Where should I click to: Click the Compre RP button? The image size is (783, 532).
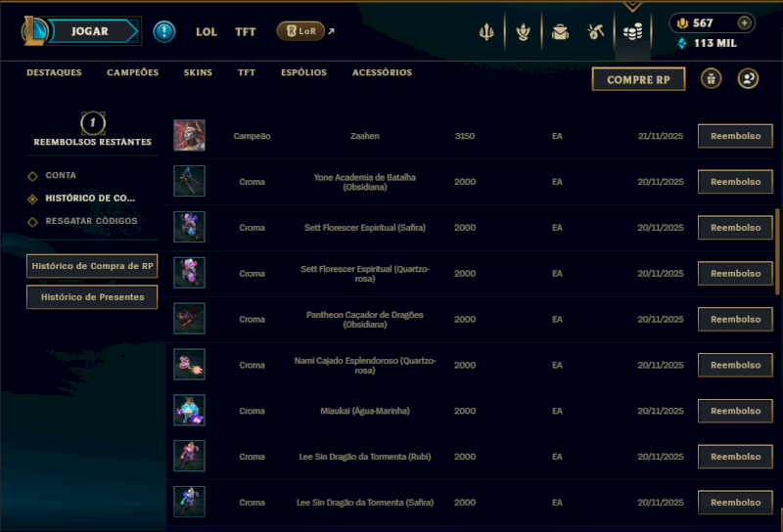(638, 79)
